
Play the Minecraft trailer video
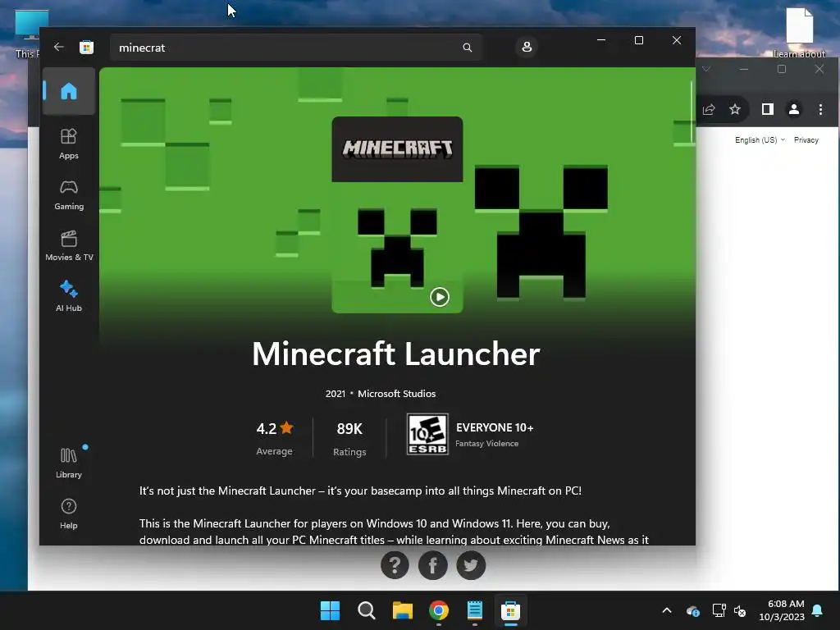[x=440, y=297]
